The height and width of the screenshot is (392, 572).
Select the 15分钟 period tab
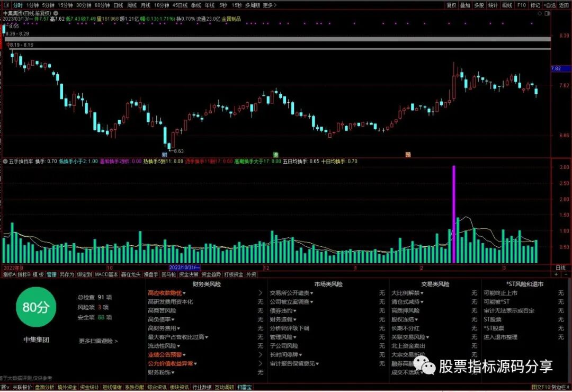click(65, 5)
